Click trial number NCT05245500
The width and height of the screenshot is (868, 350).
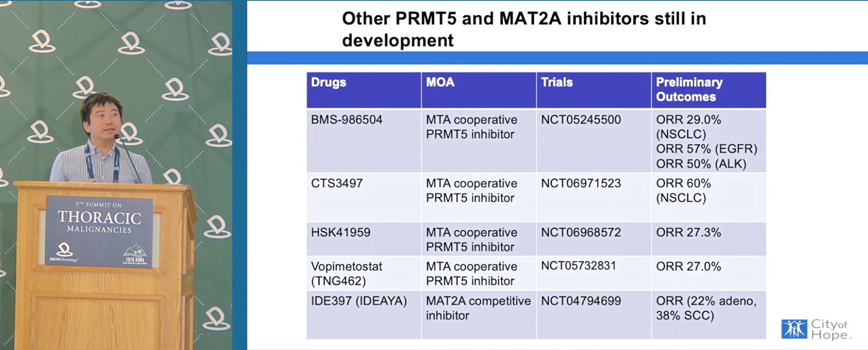pyautogui.click(x=581, y=119)
